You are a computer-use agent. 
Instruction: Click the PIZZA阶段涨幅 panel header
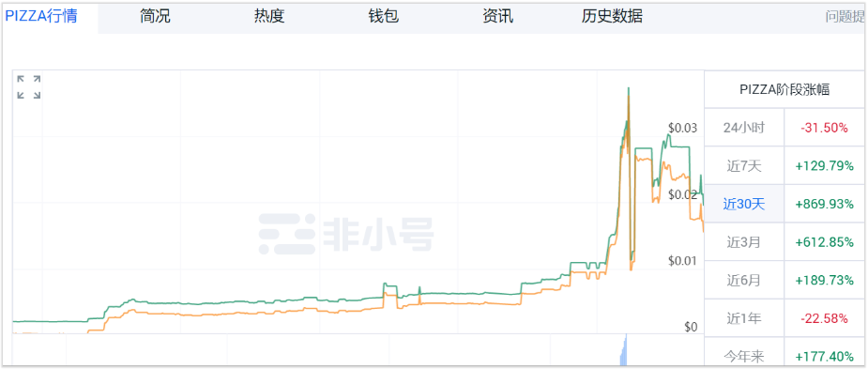tap(784, 89)
